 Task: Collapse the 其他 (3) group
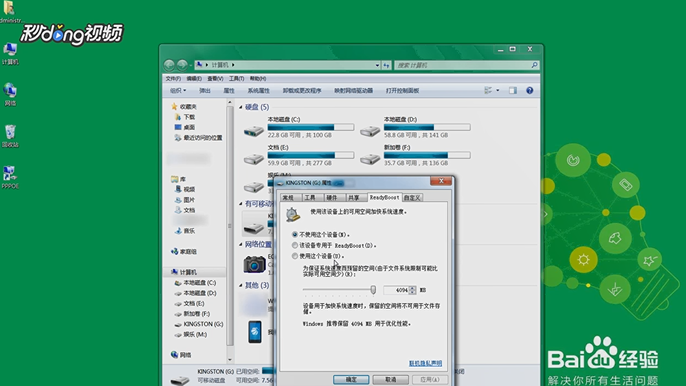(241, 285)
